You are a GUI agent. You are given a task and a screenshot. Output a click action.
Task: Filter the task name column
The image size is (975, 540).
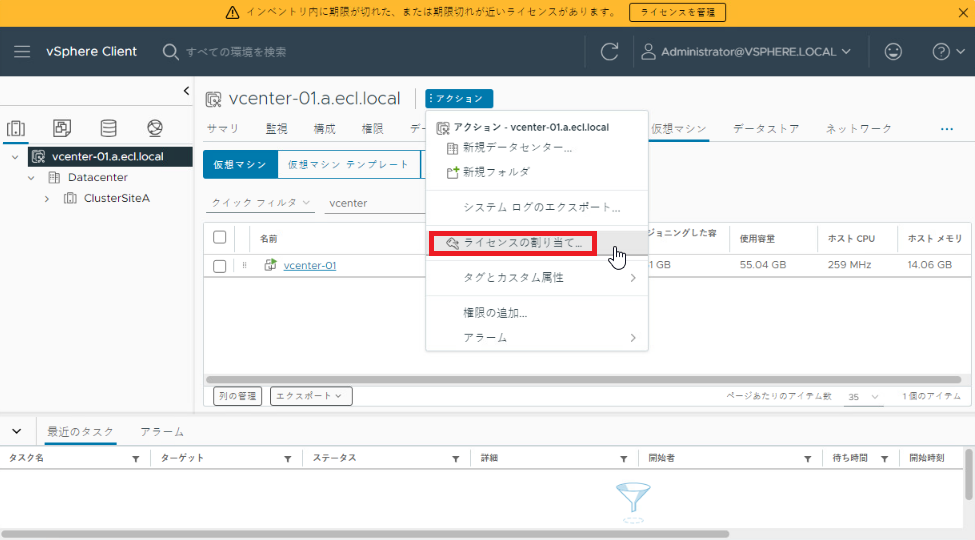[136, 459]
